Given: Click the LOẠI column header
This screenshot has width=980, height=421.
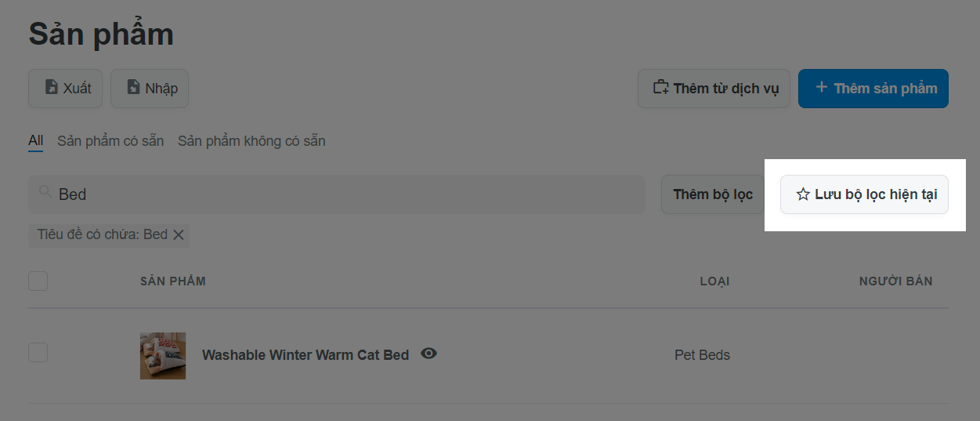Looking at the screenshot, I should (714, 281).
